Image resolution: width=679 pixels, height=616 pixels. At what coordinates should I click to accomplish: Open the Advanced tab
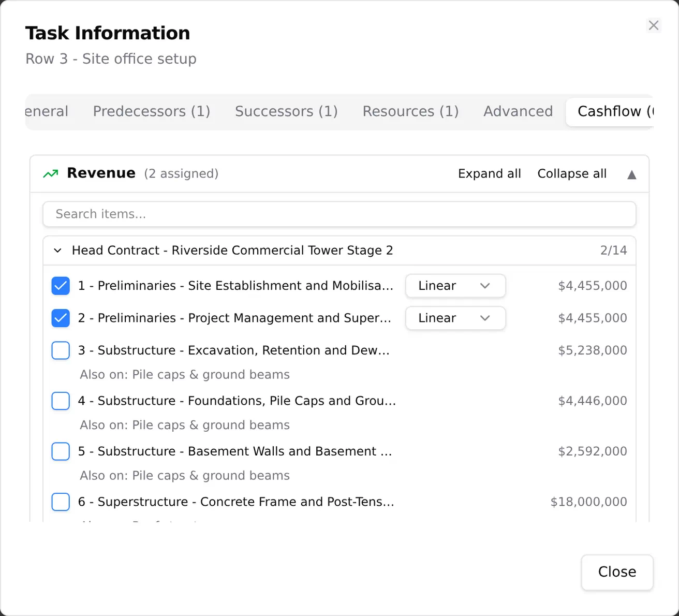pyautogui.click(x=518, y=112)
